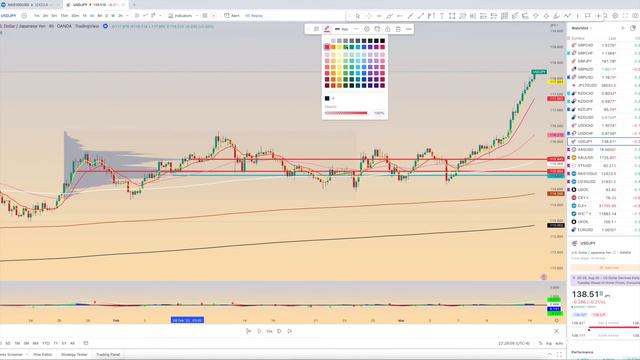Open chart settings gear icon

[x=615, y=16]
